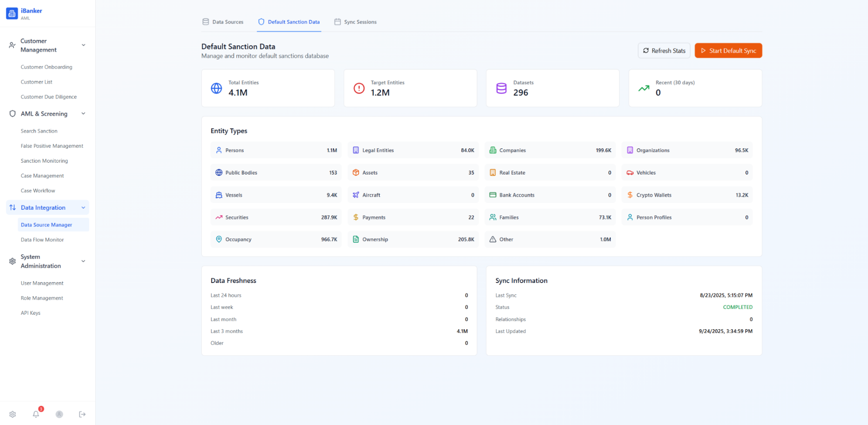868x425 pixels.
Task: Collapse the AML & Screening section
Action: click(83, 113)
